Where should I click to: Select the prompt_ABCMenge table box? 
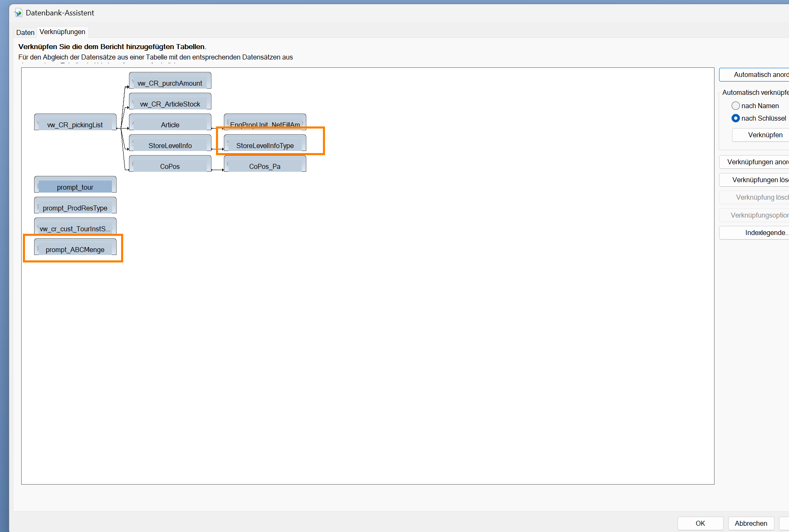tap(75, 249)
